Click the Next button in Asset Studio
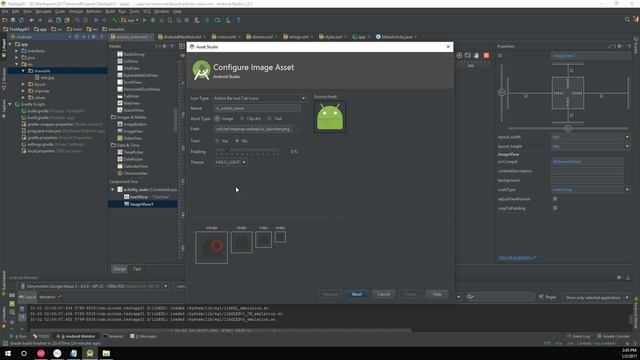 tap(357, 294)
